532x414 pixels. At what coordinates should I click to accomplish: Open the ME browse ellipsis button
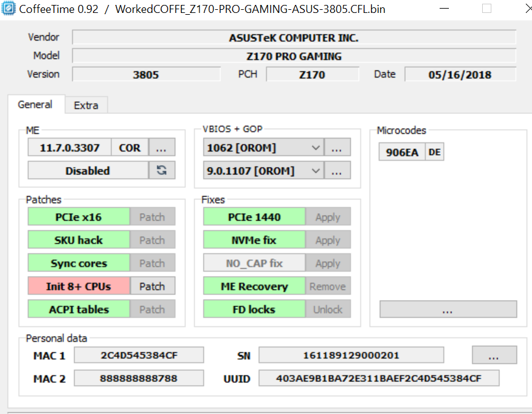pyautogui.click(x=162, y=147)
